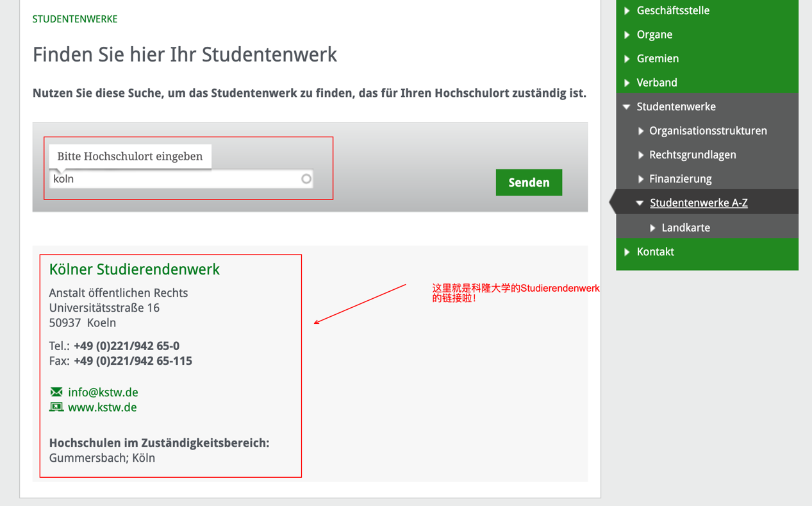Expand the Verband menu arrow
The image size is (812, 506).
[627, 83]
